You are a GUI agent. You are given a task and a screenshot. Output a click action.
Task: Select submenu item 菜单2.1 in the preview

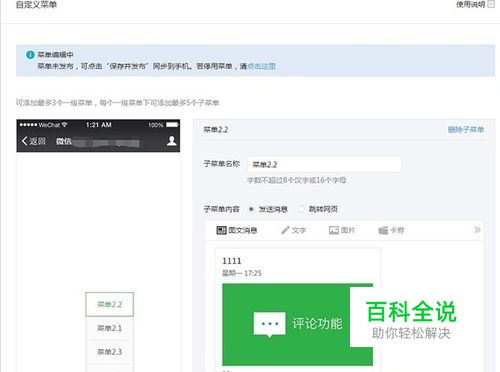110,328
